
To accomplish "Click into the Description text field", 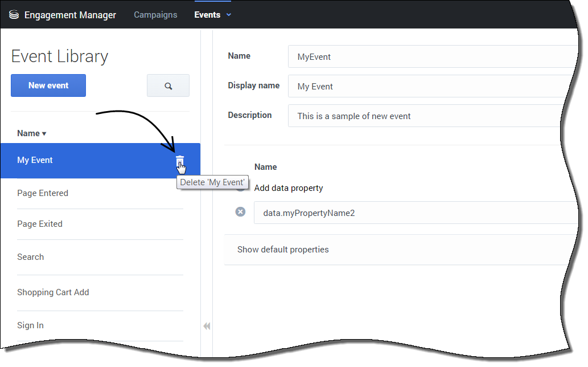I will click(x=433, y=116).
